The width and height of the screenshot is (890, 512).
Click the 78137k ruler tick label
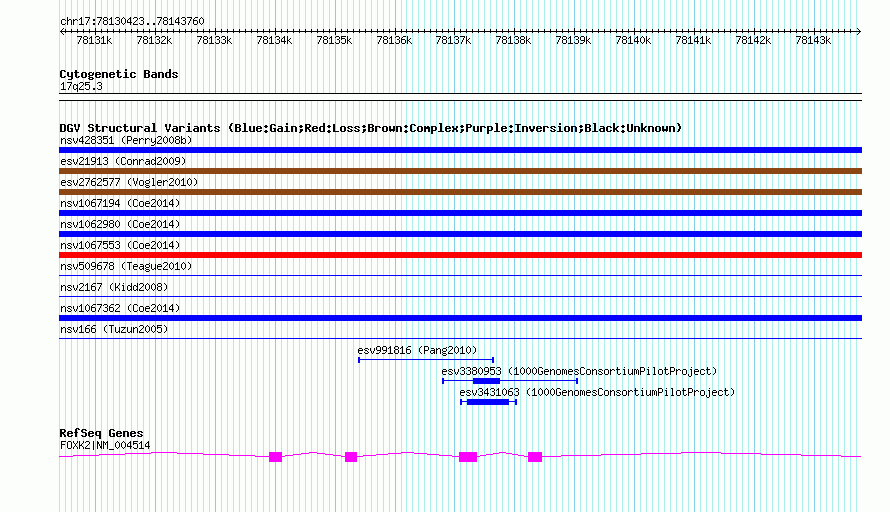pyautogui.click(x=454, y=40)
